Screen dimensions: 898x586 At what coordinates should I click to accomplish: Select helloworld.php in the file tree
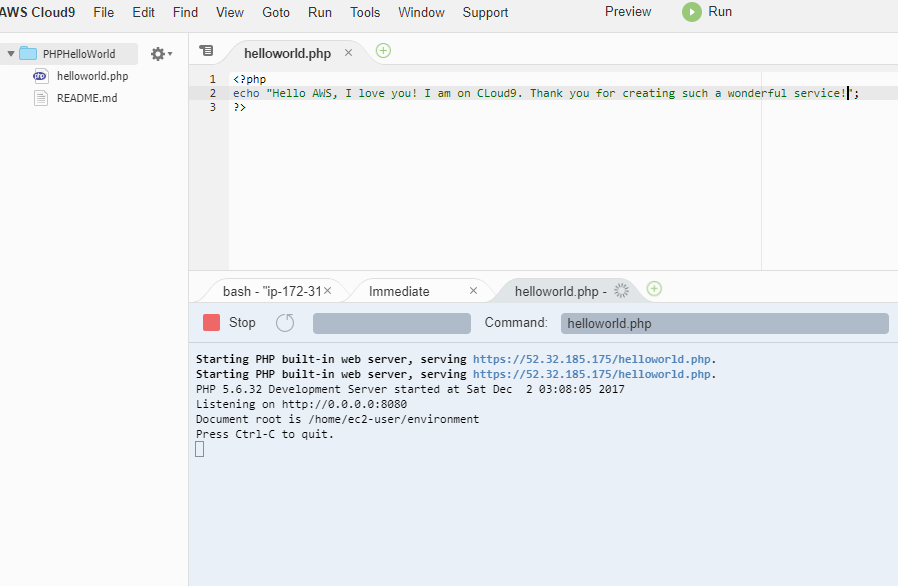92,76
